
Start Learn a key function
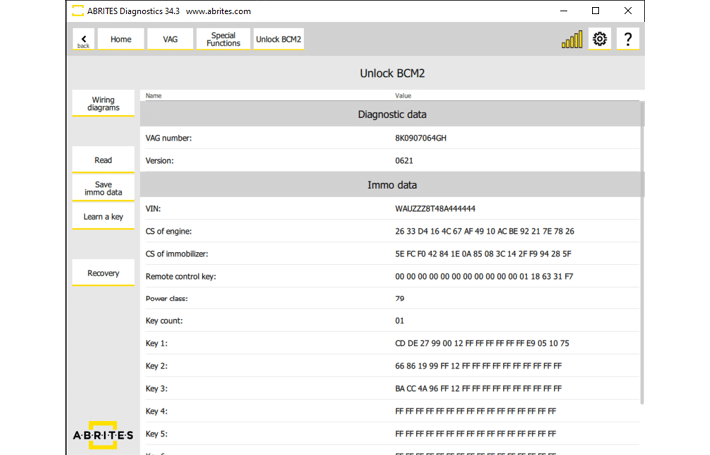[103, 217]
